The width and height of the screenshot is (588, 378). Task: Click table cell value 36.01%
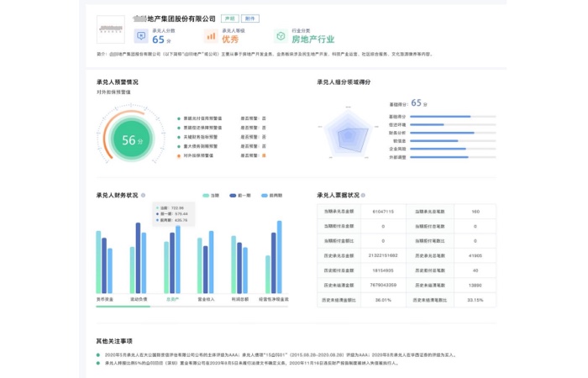[x=383, y=300]
